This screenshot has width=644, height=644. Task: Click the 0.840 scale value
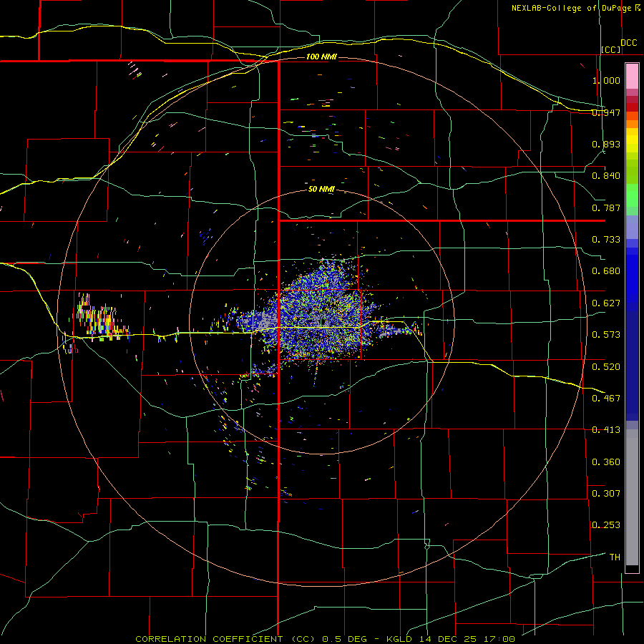coord(606,176)
